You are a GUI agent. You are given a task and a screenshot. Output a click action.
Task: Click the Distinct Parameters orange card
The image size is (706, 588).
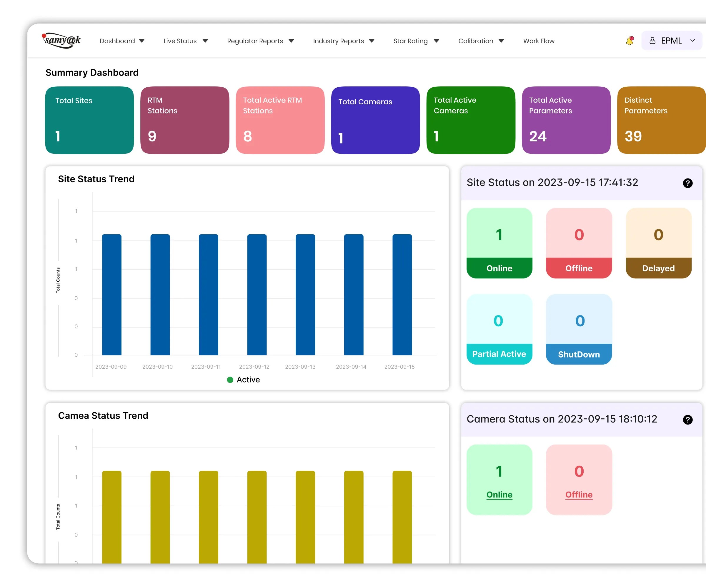tap(661, 120)
